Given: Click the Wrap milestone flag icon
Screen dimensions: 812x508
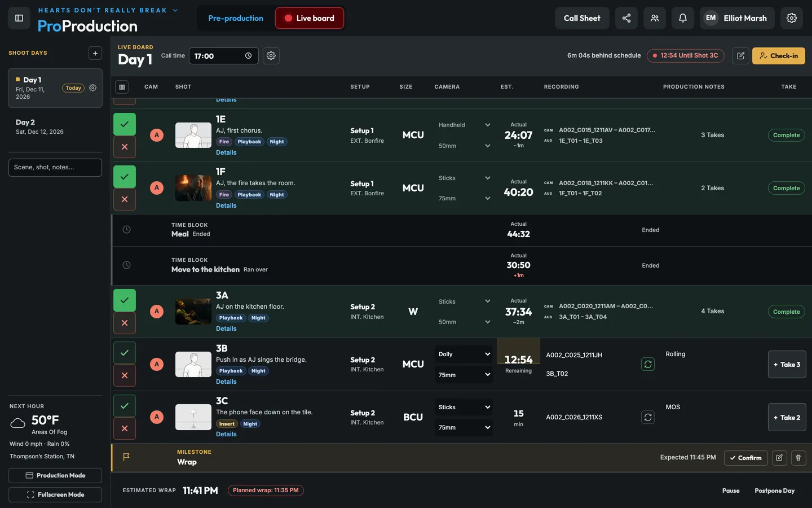Looking at the screenshot, I should 126,457.
